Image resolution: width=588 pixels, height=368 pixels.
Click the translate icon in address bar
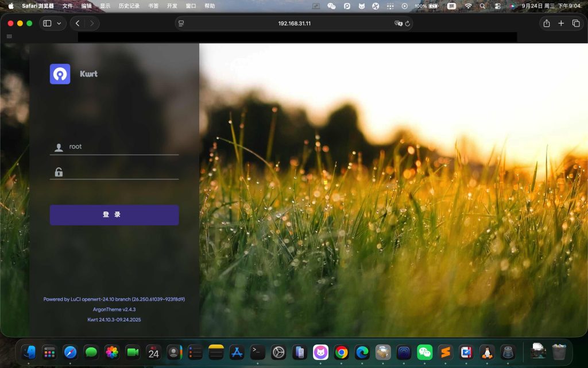point(399,24)
